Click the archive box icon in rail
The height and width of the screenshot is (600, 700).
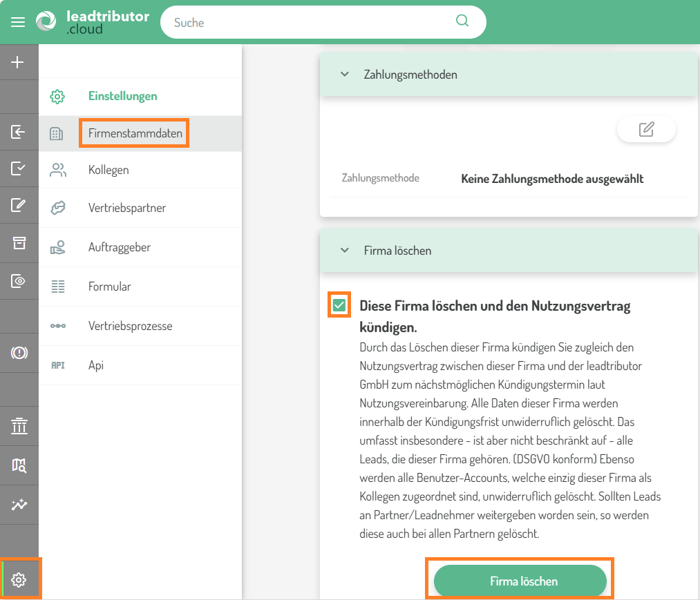point(19,242)
